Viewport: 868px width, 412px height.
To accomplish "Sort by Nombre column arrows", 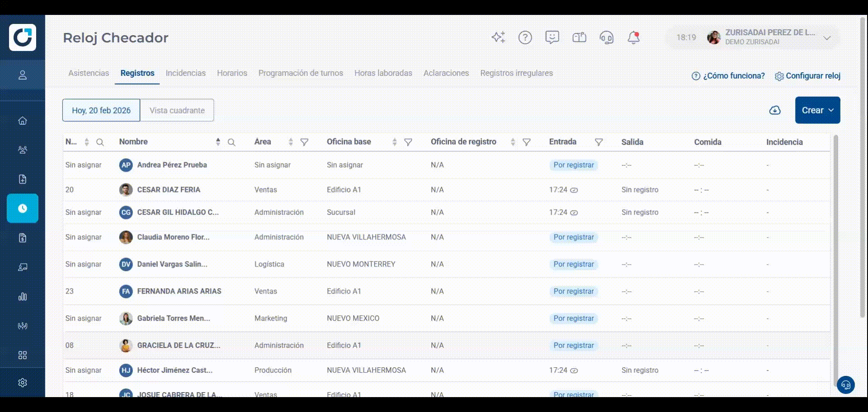I will [218, 142].
